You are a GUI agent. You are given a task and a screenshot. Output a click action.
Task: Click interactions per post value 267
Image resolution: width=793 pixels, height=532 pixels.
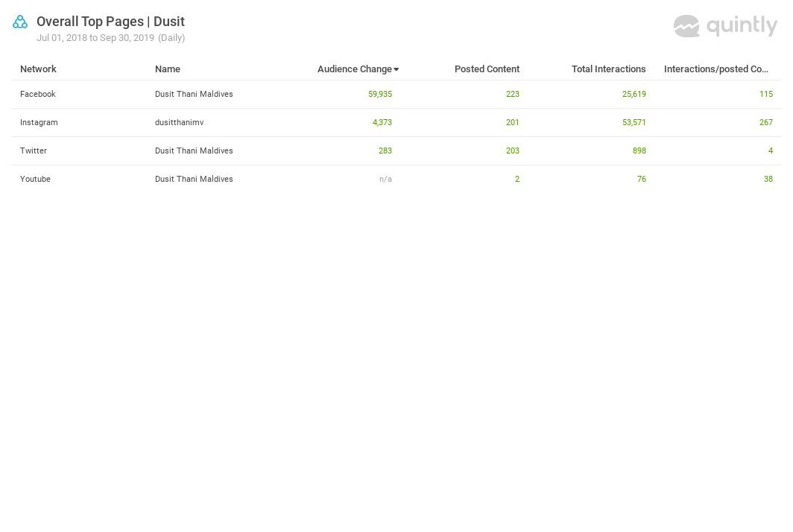[x=765, y=122]
